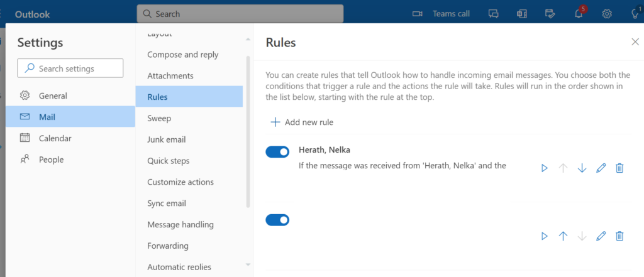Click the People icon in Settings sidebar

coord(25,159)
